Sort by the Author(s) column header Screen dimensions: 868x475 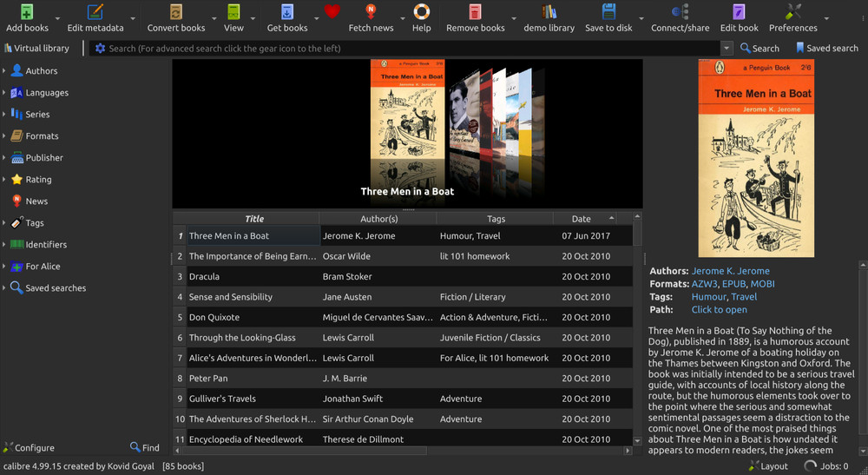point(378,219)
